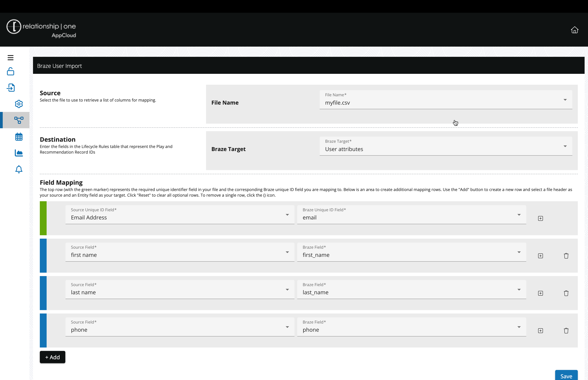This screenshot has height=380, width=588.
Task: Click plus icon on Email Address row
Action: tap(540, 218)
